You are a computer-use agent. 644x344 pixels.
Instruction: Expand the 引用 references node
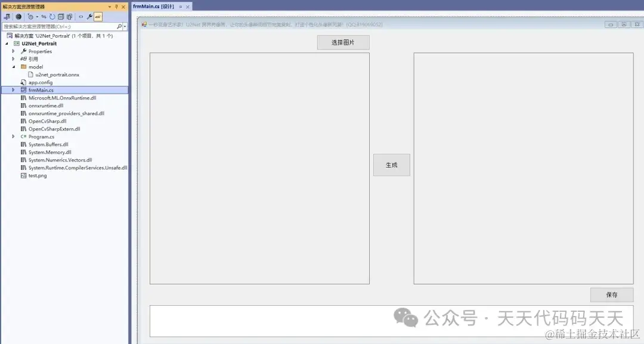tap(13, 58)
